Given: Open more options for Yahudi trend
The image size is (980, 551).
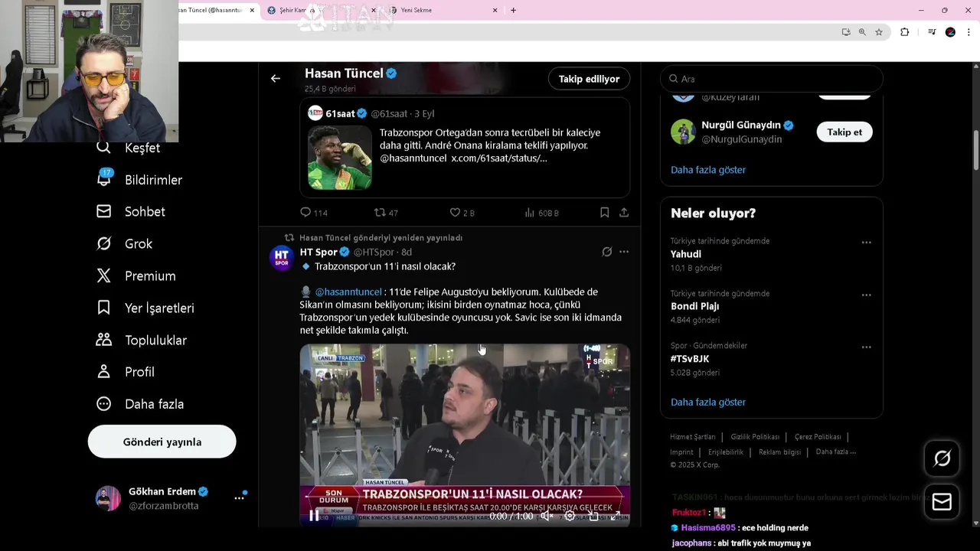Looking at the screenshot, I should tap(866, 243).
